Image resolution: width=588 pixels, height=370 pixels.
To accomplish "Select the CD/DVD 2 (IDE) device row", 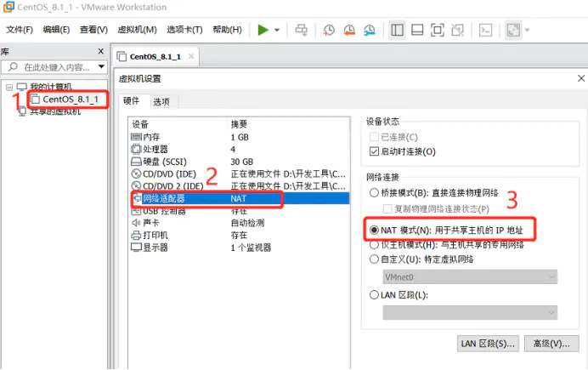I will (x=240, y=186).
